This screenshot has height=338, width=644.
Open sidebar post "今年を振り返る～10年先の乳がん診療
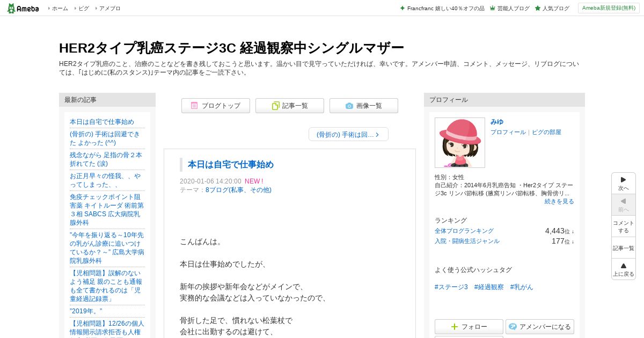pos(107,248)
